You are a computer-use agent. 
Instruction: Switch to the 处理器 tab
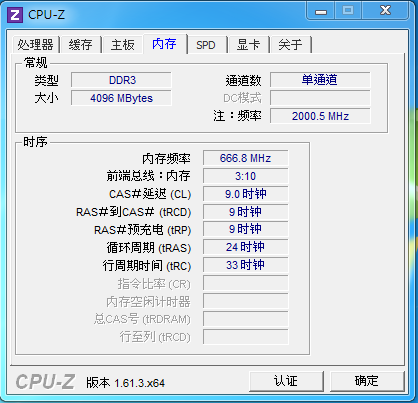click(x=36, y=45)
